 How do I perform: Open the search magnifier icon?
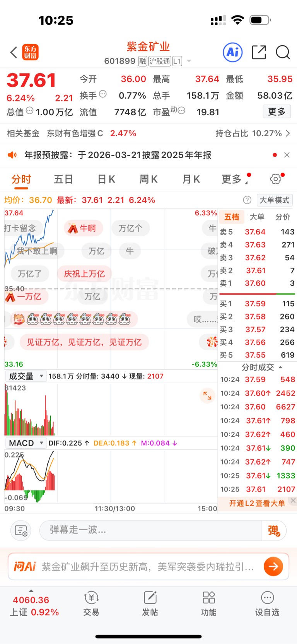pyautogui.click(x=283, y=52)
